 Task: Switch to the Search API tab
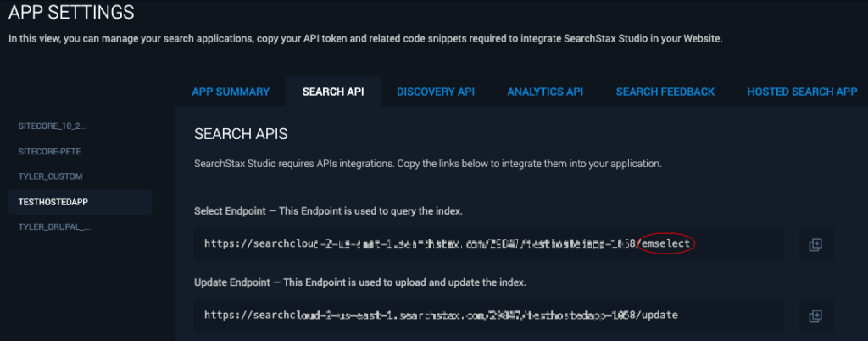tap(333, 92)
